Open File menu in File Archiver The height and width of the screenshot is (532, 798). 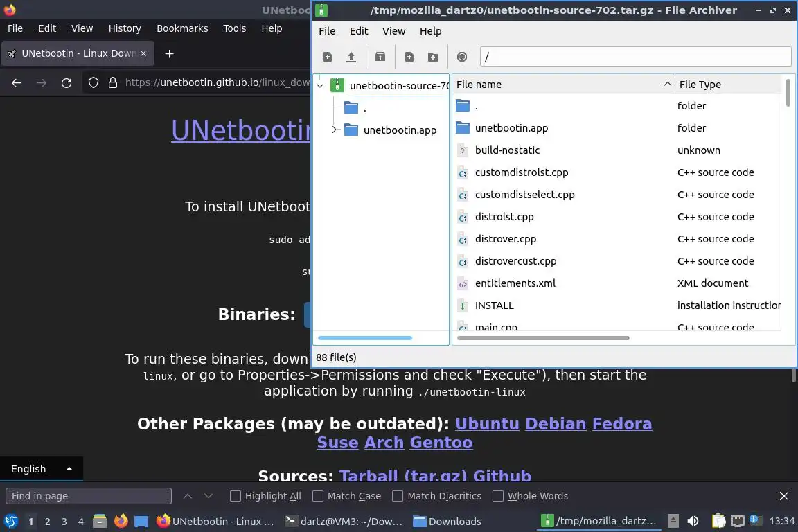327,31
